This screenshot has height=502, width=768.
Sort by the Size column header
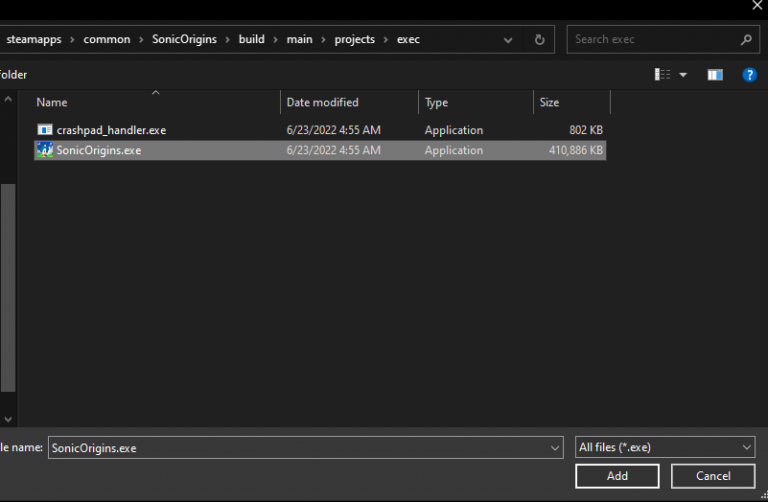(550, 102)
